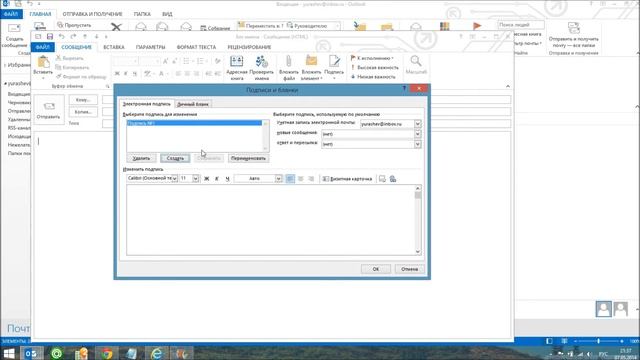Click the Поиск людей search box
The image size is (640, 360).
(x=520, y=25)
